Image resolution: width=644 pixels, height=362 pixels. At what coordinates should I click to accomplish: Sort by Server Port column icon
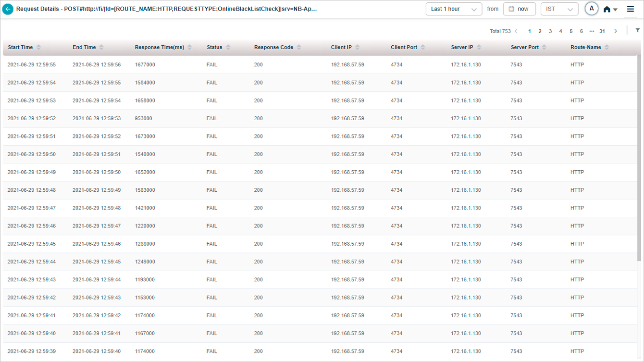point(545,47)
